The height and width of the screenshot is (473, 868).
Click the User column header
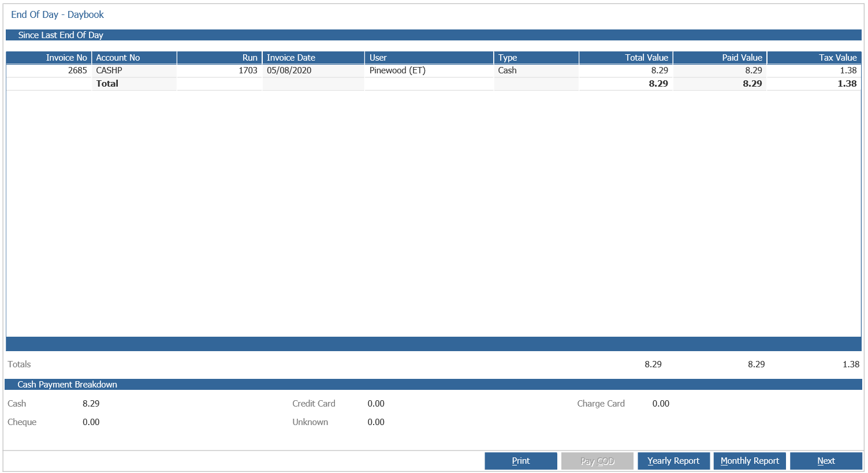click(429, 58)
